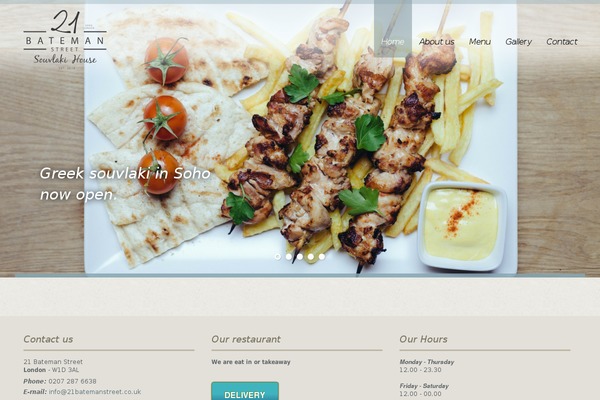The image size is (600, 400).
Task: Click the souvlaki slideshow image
Action: pyautogui.click(x=300, y=140)
